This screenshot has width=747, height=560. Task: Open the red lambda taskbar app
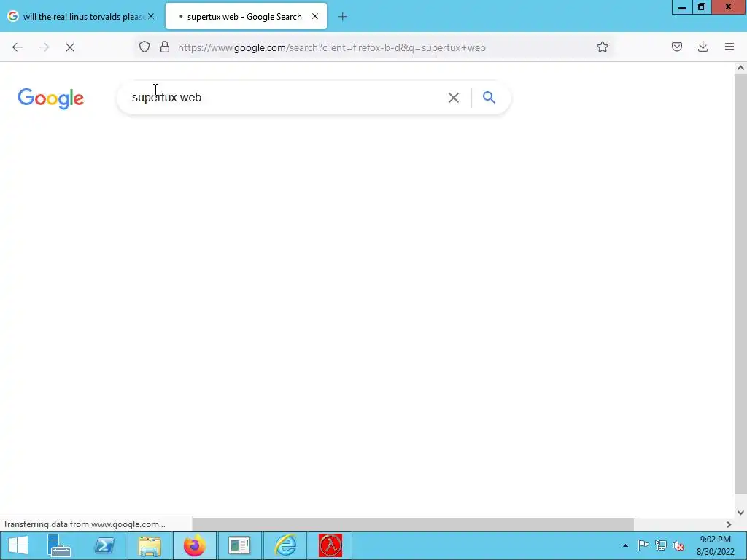330,545
